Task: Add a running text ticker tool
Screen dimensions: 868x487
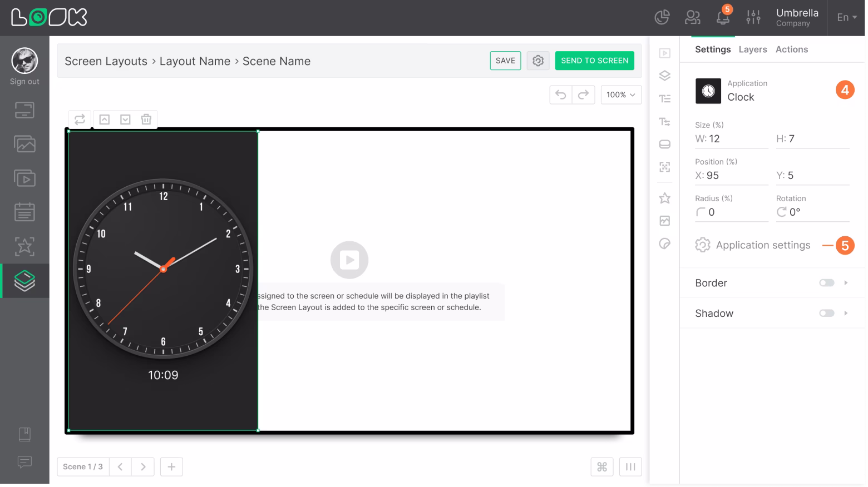Action: coord(664,122)
